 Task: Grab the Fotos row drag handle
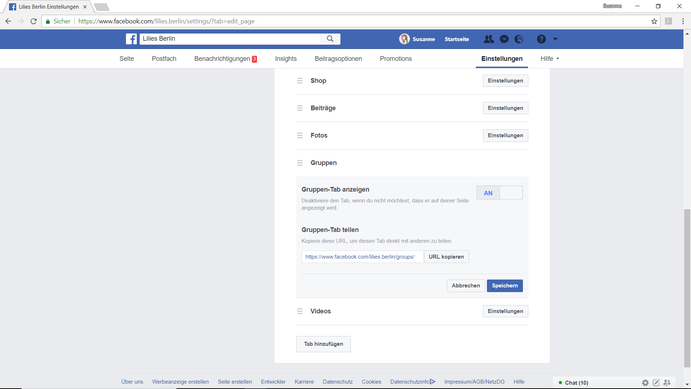pos(300,135)
